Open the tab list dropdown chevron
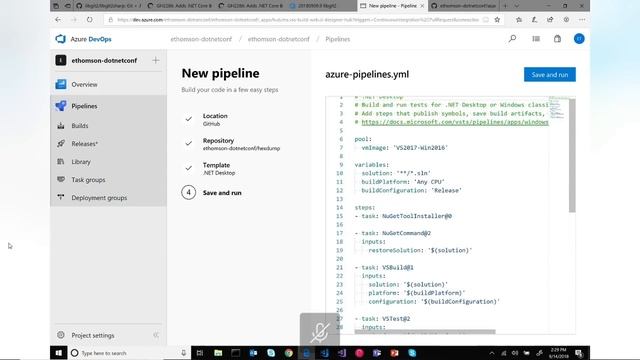Viewport: 640px width, 360px height. pyautogui.click(x=516, y=6)
